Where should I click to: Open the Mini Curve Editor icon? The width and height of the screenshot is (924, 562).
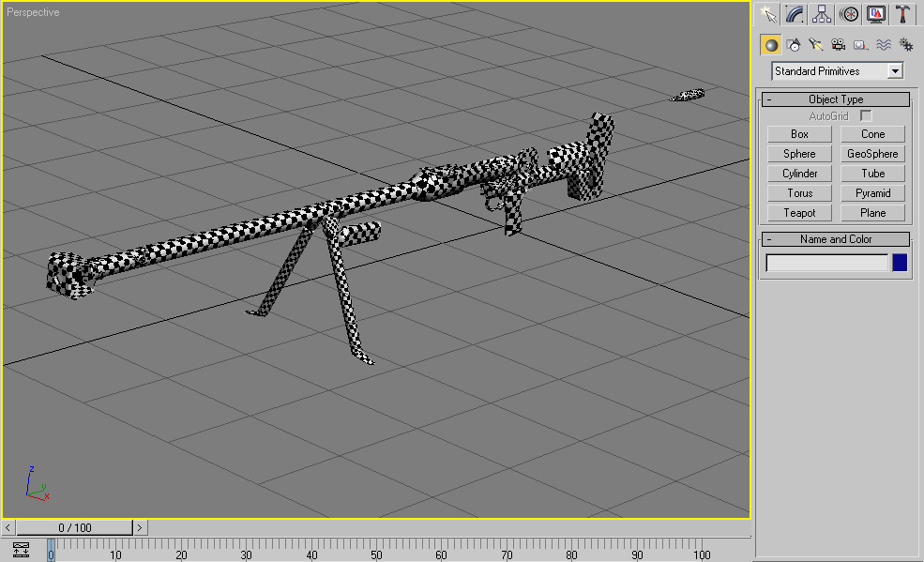pos(22,550)
